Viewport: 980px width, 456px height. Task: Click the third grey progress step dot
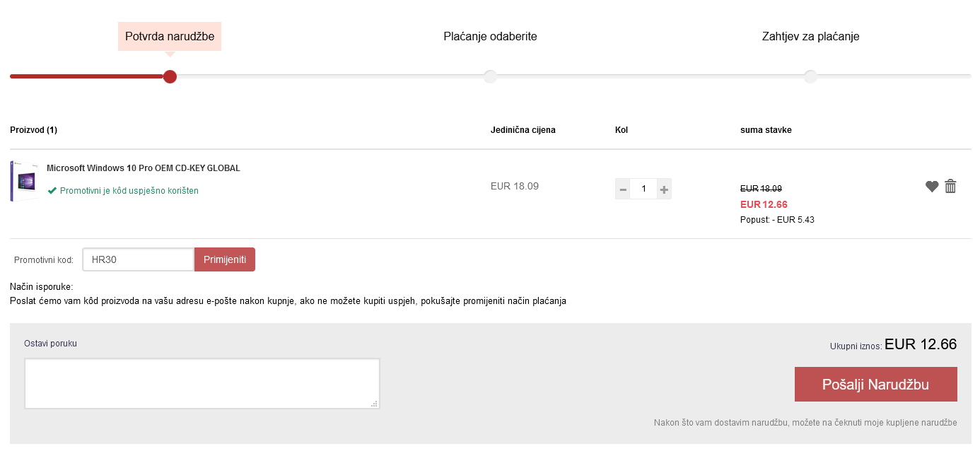tap(810, 76)
